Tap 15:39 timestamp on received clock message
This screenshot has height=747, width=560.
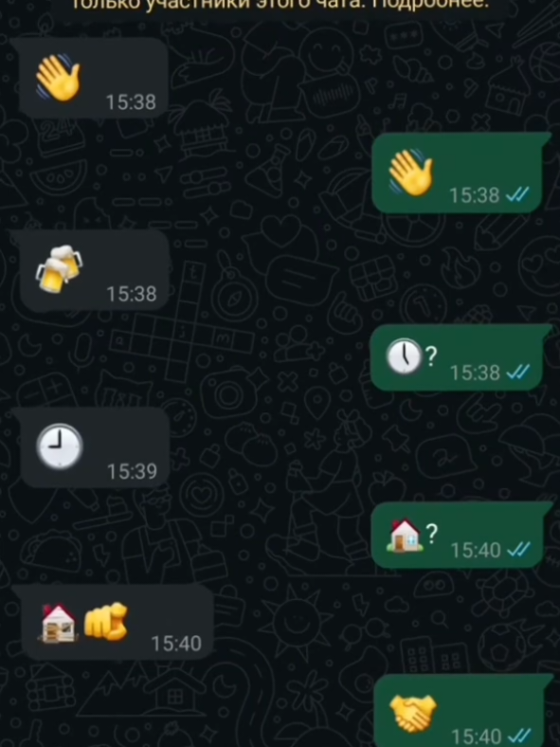coord(132,471)
